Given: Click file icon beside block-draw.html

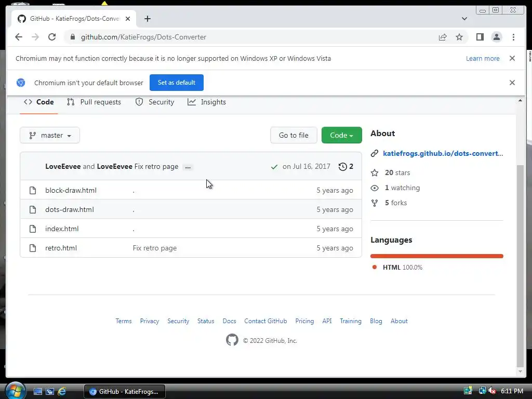Looking at the screenshot, I should click(x=33, y=190).
